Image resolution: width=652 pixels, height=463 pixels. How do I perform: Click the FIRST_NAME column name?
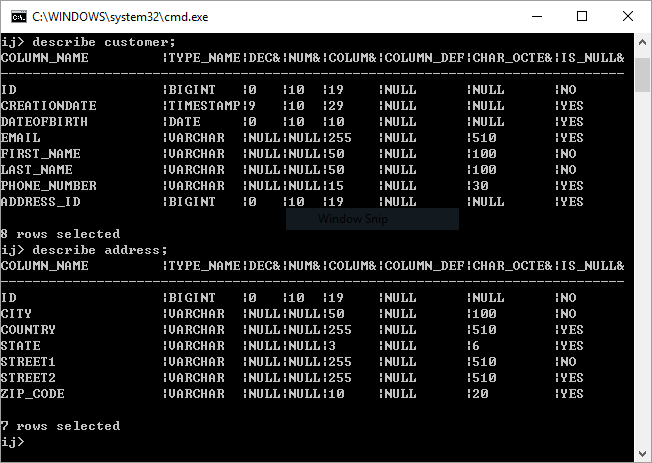pyautogui.click(x=41, y=154)
